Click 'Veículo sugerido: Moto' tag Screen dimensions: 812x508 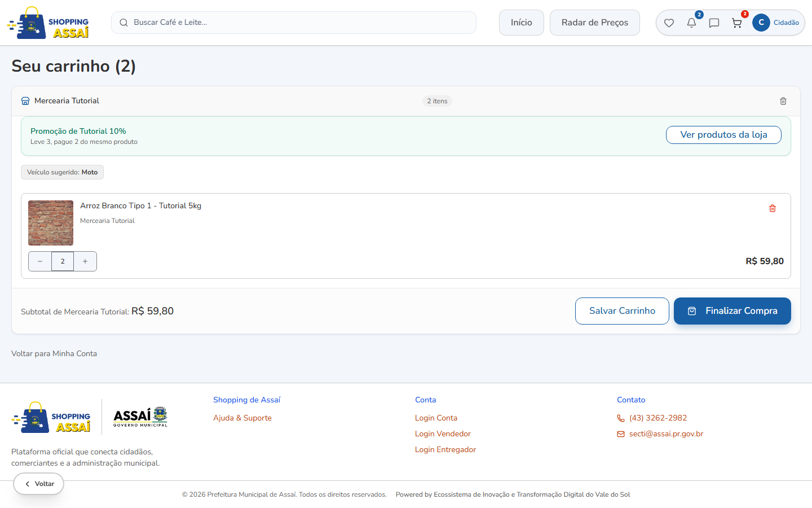coord(62,172)
